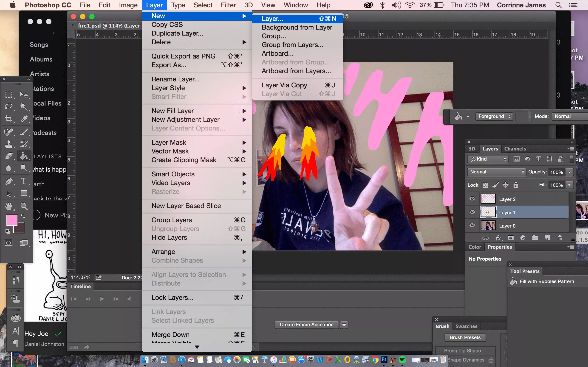Toggle visibility of Layer 0

(x=472, y=225)
